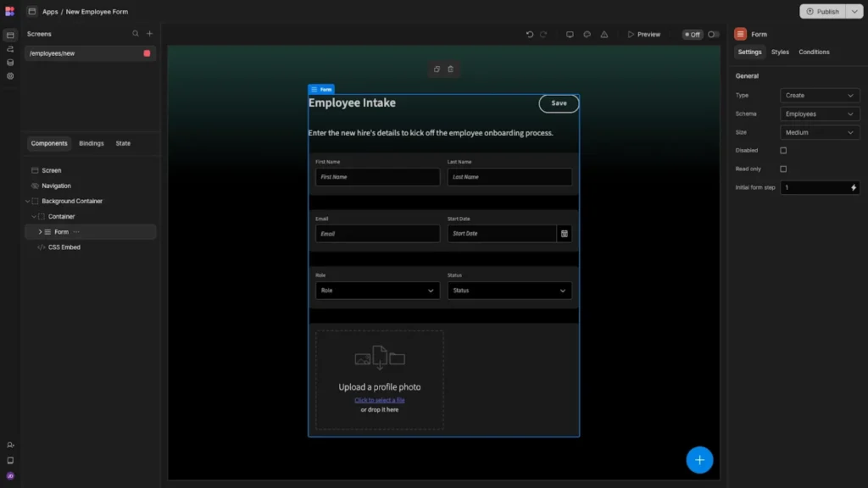
Task: Click the Publish button
Action: (x=824, y=11)
